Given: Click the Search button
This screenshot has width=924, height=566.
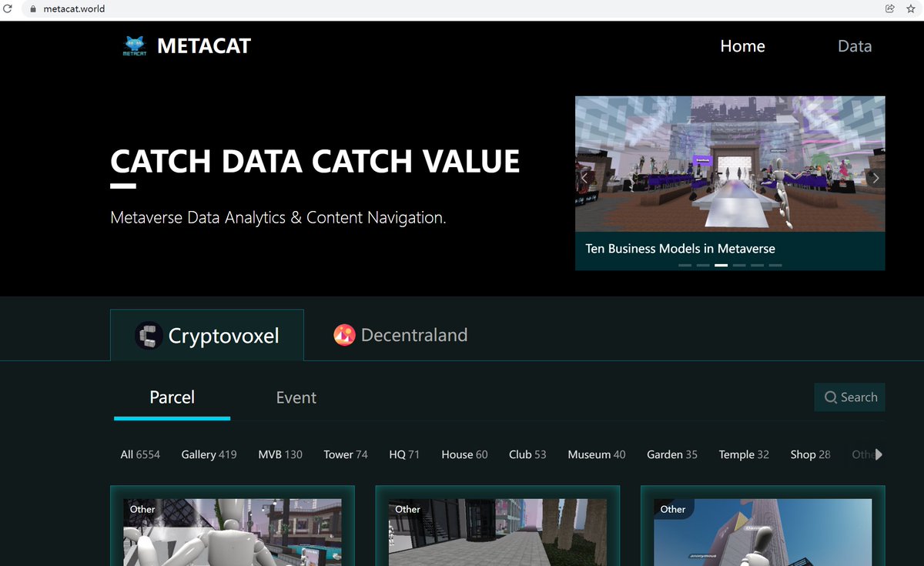Looking at the screenshot, I should click(849, 397).
